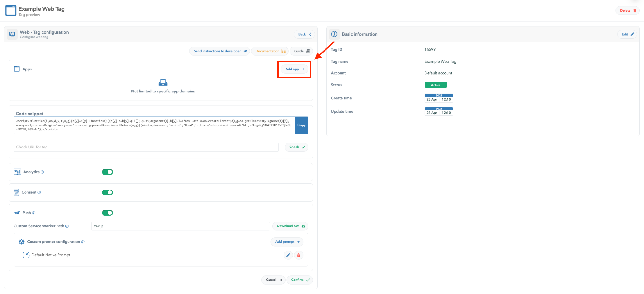Viewport: 644px width, 294px height.
Task: Toggle the Push switch
Action: [107, 213]
